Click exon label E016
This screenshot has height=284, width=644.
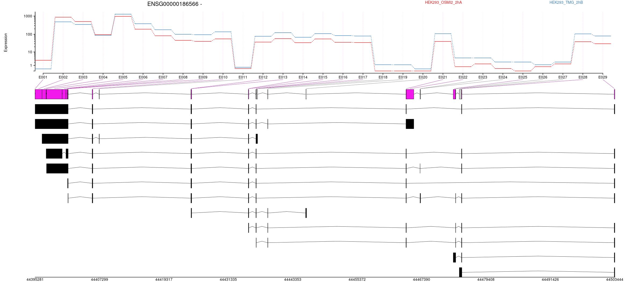coord(343,77)
